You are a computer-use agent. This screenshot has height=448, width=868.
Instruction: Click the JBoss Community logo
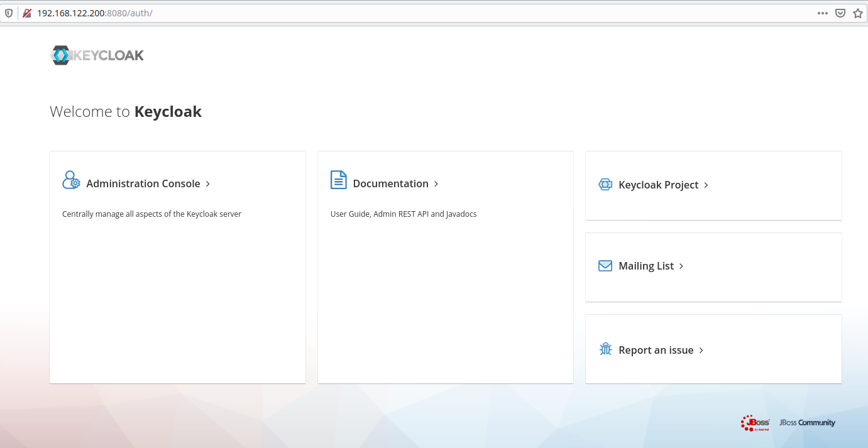[807, 423]
